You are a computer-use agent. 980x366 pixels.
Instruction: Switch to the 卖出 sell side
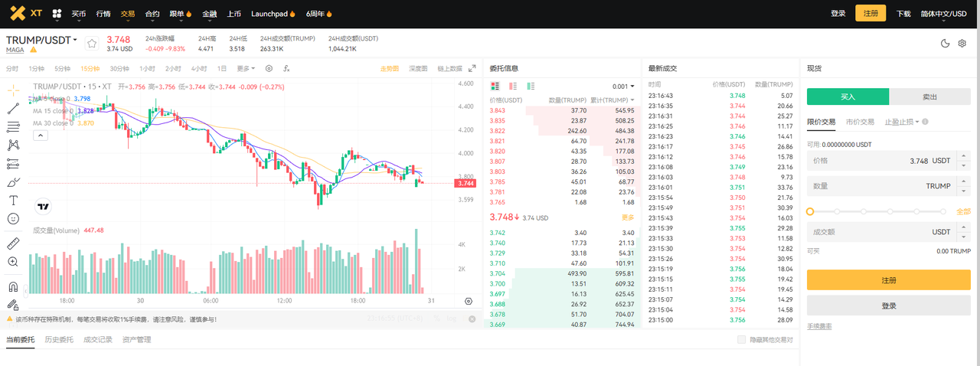929,96
